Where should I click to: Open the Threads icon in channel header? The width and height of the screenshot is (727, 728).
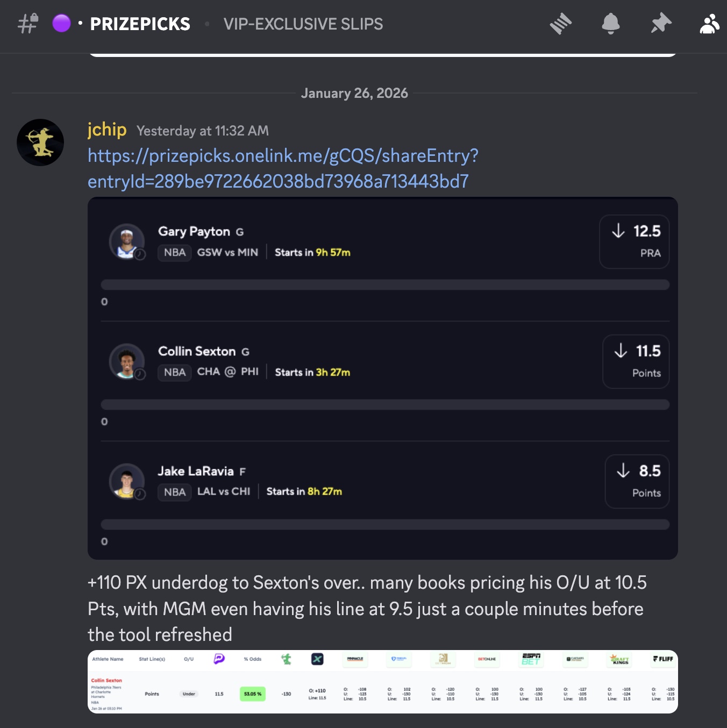click(560, 24)
